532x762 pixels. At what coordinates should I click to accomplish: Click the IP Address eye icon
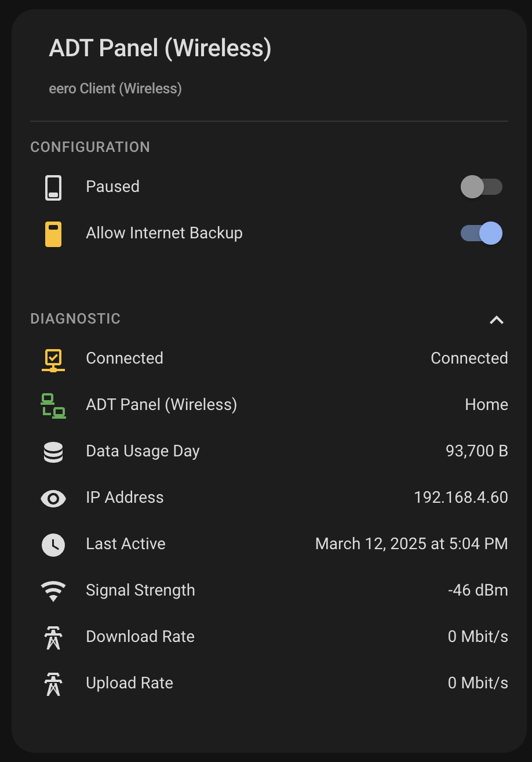pyautogui.click(x=53, y=498)
